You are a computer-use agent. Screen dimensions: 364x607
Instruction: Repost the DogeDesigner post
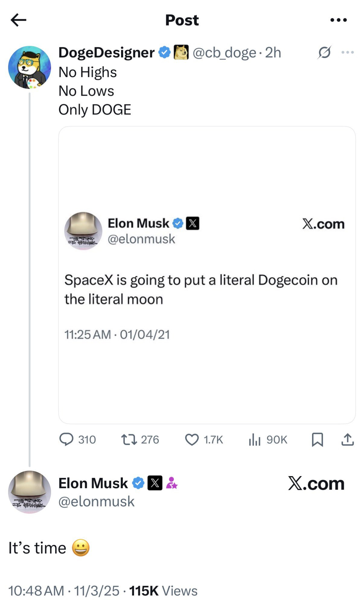(129, 439)
